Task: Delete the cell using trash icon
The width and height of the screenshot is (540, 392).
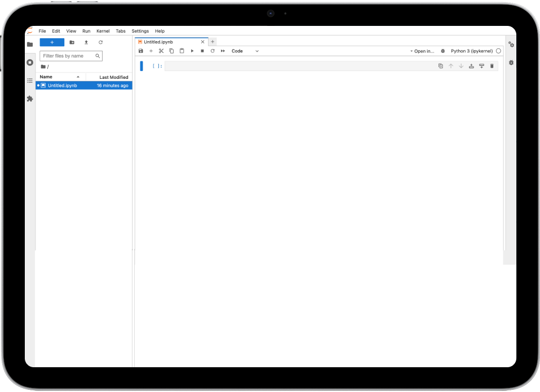Action: point(492,66)
